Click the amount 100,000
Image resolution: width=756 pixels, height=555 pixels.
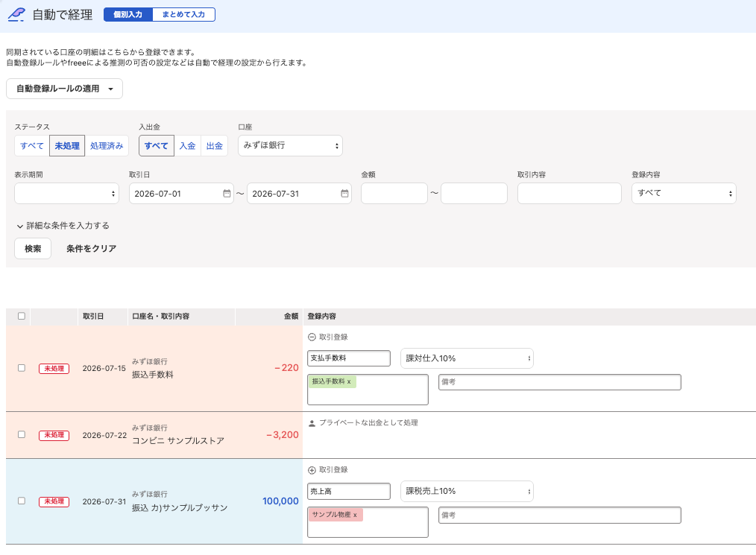(x=280, y=501)
